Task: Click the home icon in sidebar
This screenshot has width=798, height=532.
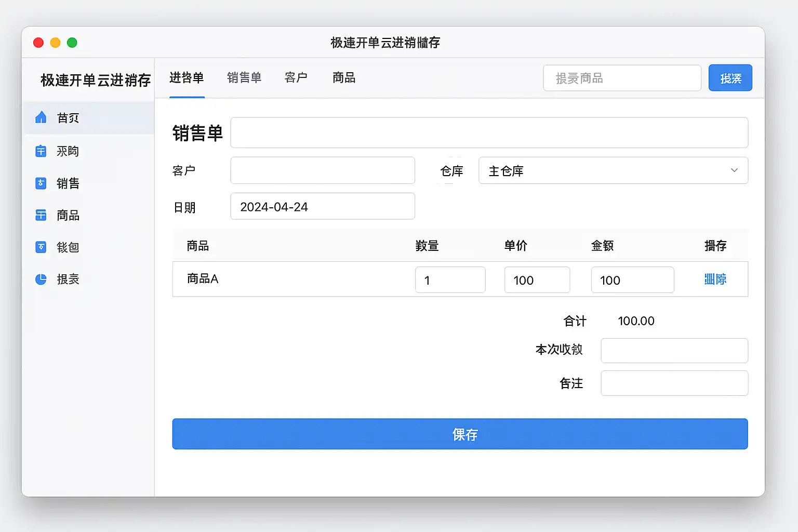Action: click(41, 118)
